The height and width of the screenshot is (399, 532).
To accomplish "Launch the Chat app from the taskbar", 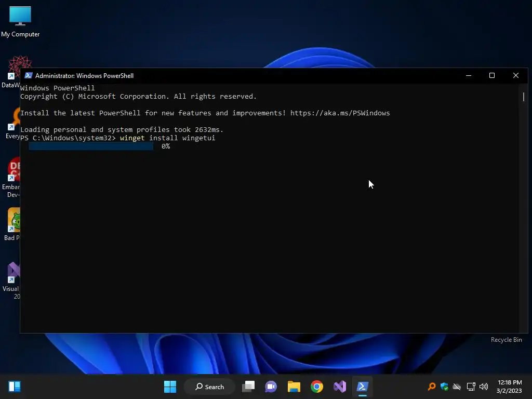I will [x=271, y=387].
